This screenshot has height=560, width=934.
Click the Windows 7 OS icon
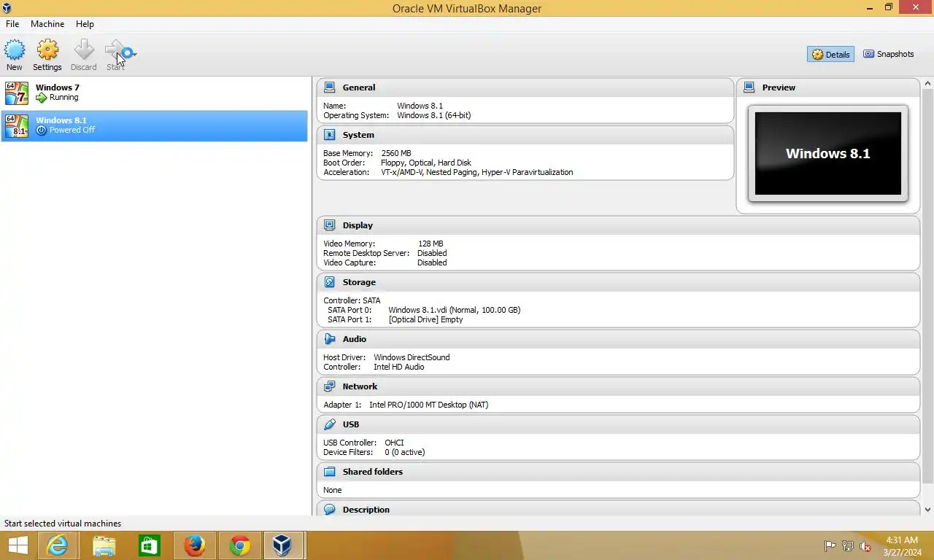coord(16,93)
